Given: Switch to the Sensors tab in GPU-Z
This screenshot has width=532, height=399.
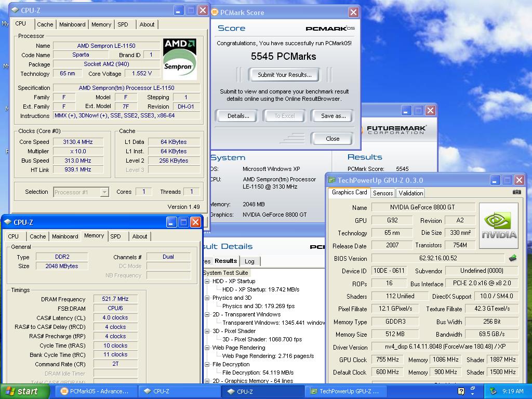Looking at the screenshot, I should pos(383,193).
